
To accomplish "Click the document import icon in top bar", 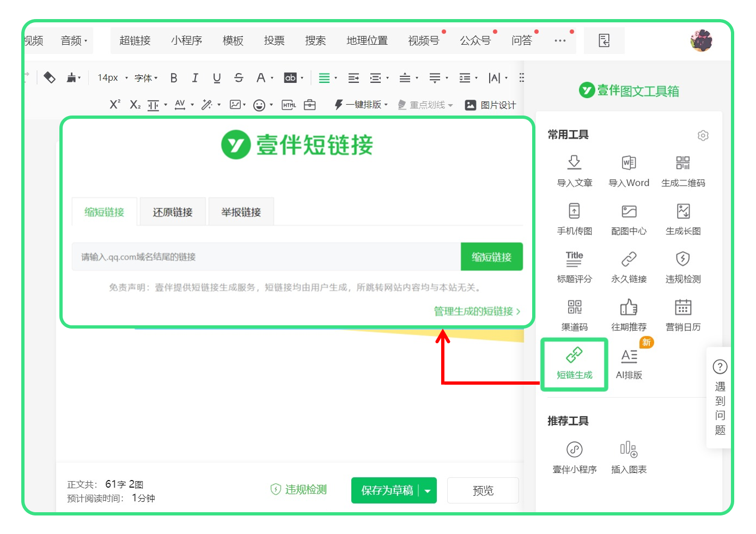I will pos(604,40).
